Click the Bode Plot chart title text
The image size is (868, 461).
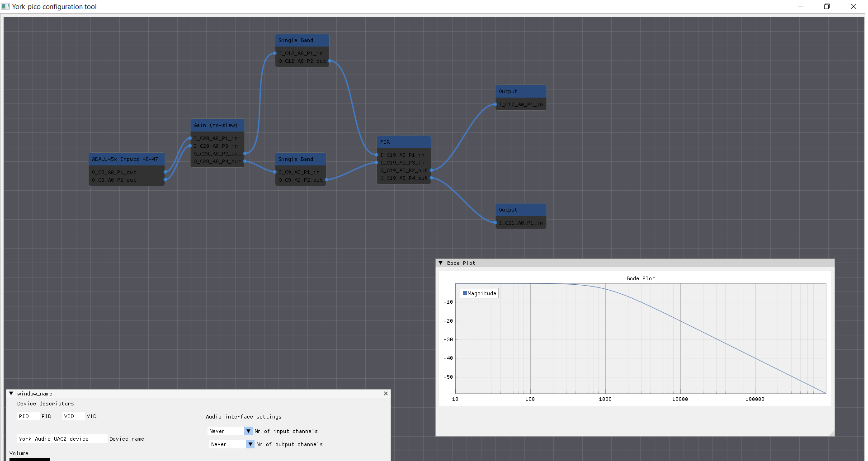(641, 278)
